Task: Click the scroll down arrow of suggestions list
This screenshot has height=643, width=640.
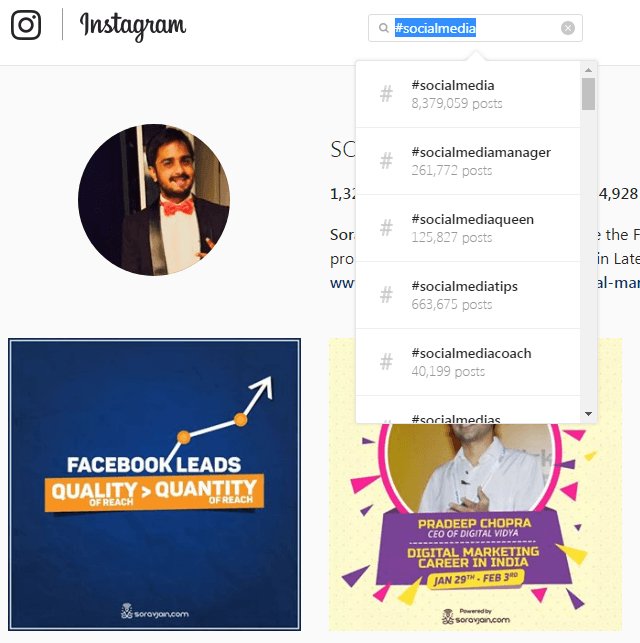Action: click(x=588, y=414)
